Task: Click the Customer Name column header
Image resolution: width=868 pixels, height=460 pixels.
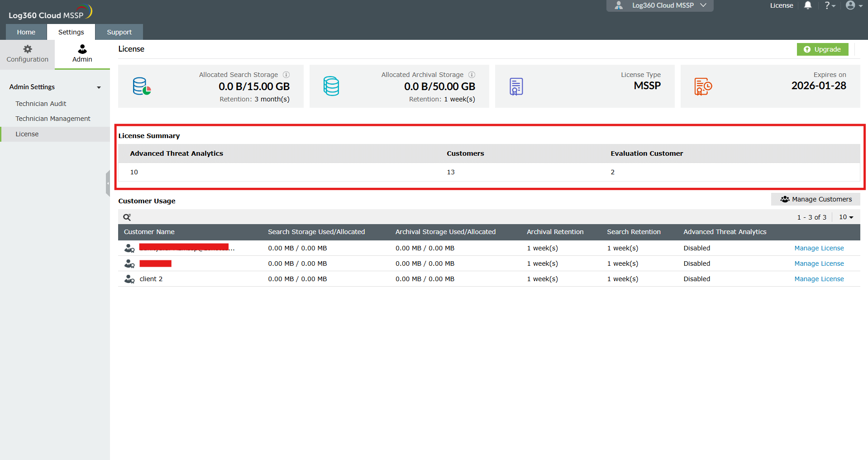Action: 149,232
